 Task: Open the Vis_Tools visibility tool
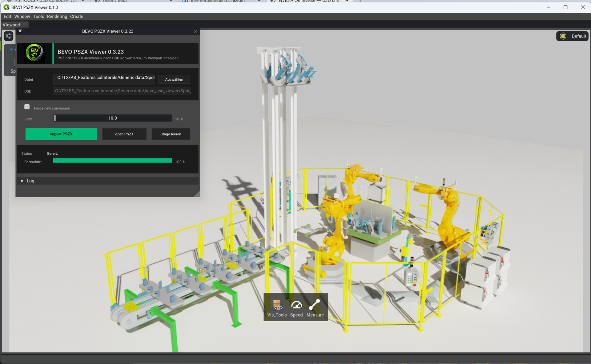[x=277, y=308]
